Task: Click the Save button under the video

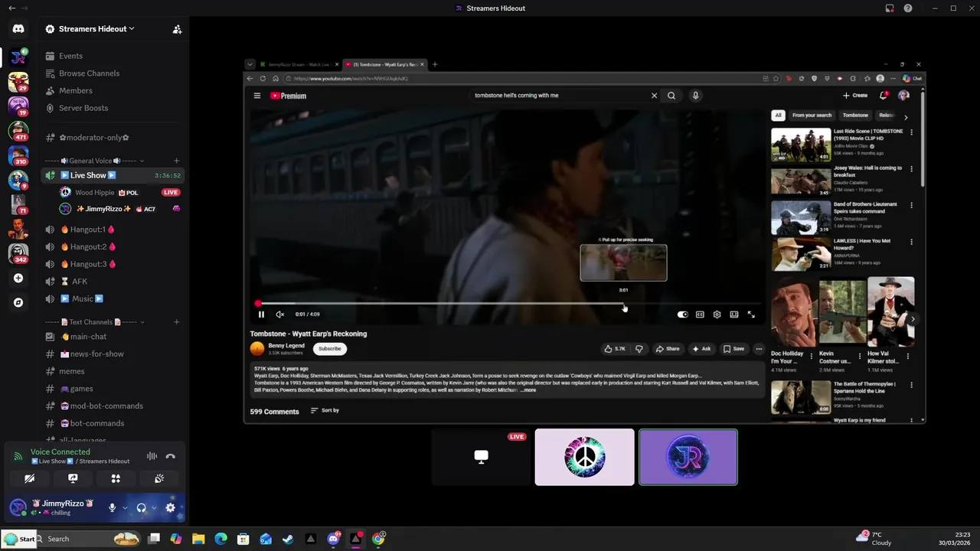Action: [x=733, y=349]
